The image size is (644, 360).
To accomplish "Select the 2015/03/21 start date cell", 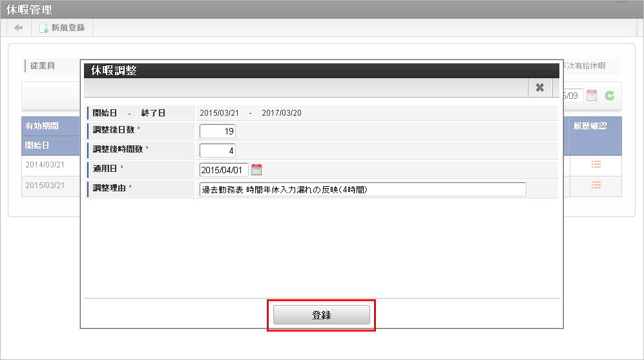I will point(45,185).
